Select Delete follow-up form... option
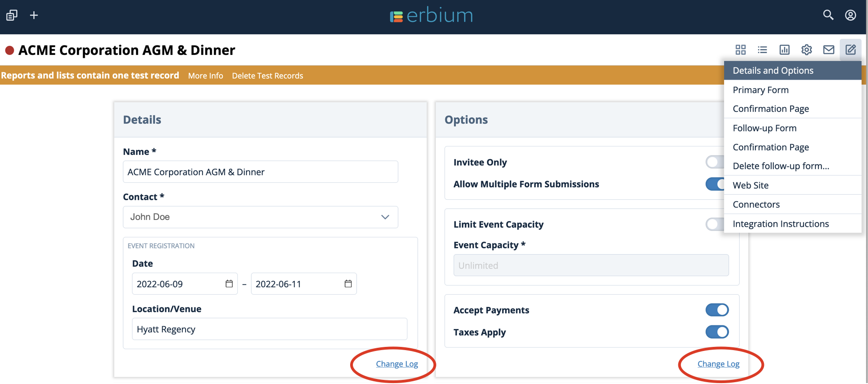Screen dimensions: 868x384 [793, 166]
